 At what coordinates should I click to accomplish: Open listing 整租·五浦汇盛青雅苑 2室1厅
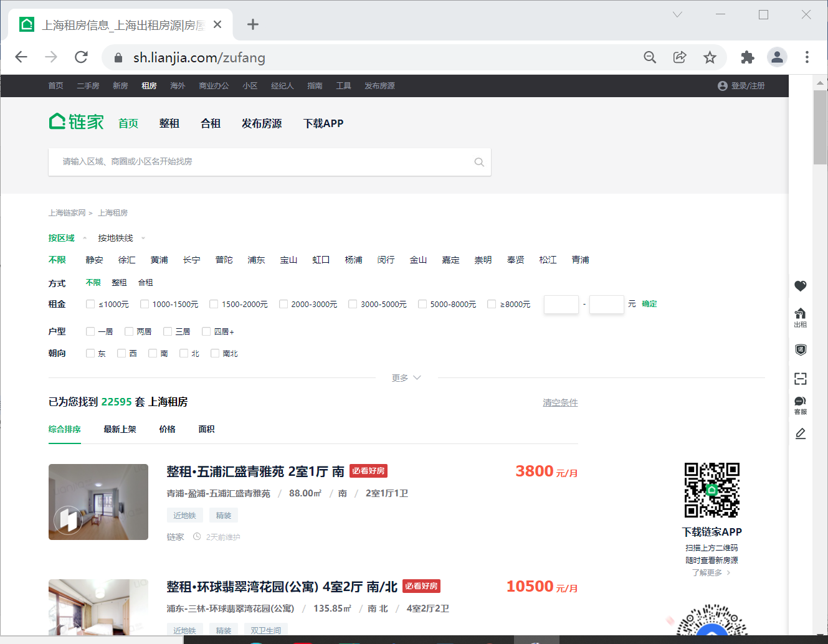(x=255, y=471)
